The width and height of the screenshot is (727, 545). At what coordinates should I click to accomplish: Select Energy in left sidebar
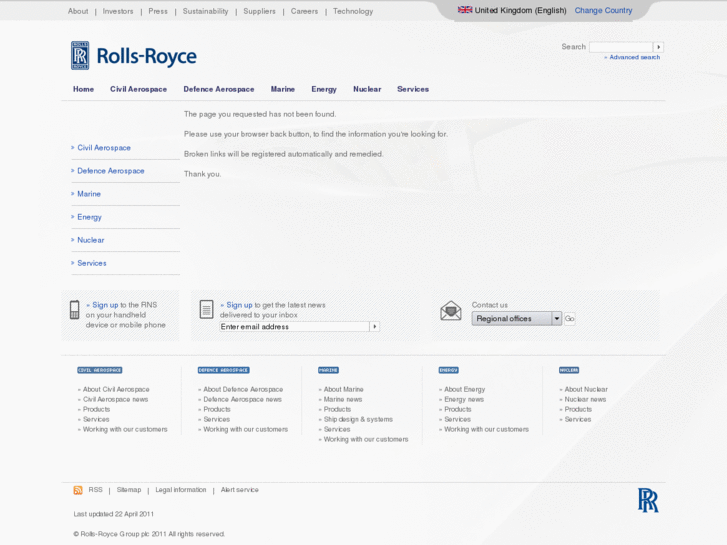click(89, 217)
